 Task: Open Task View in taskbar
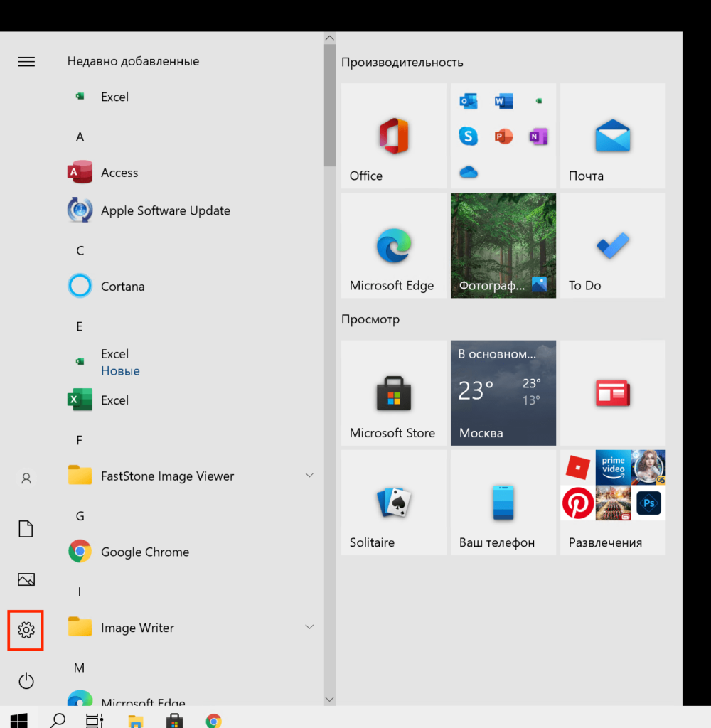[x=95, y=721]
